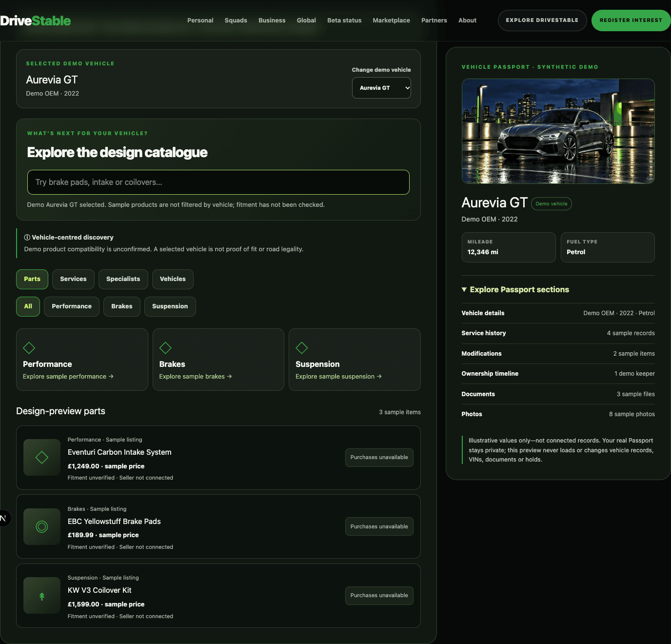Click the diamond icon in Brakes card
Screen dimensions: 671x644
click(x=165, y=348)
